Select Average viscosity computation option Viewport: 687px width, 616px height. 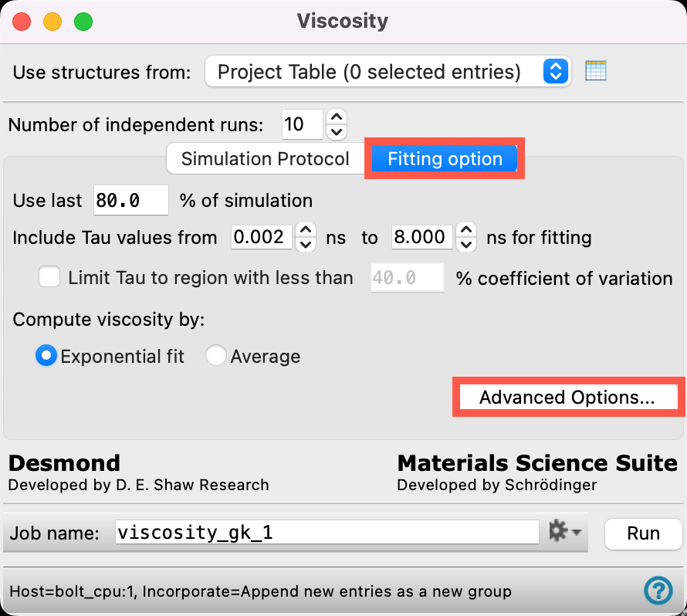pyautogui.click(x=216, y=355)
